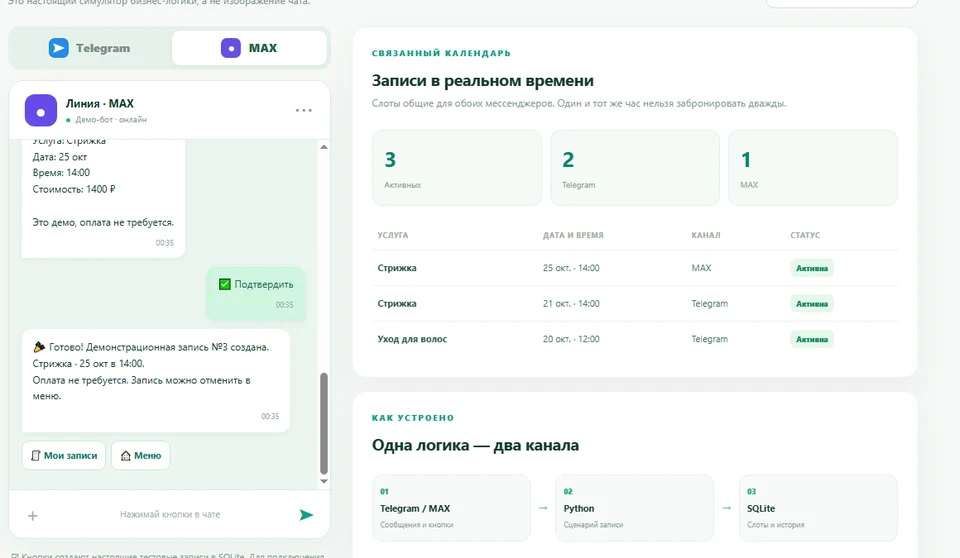This screenshot has width=960, height=558.
Task: Click the chat scrollbar up arrow
Action: click(x=324, y=147)
